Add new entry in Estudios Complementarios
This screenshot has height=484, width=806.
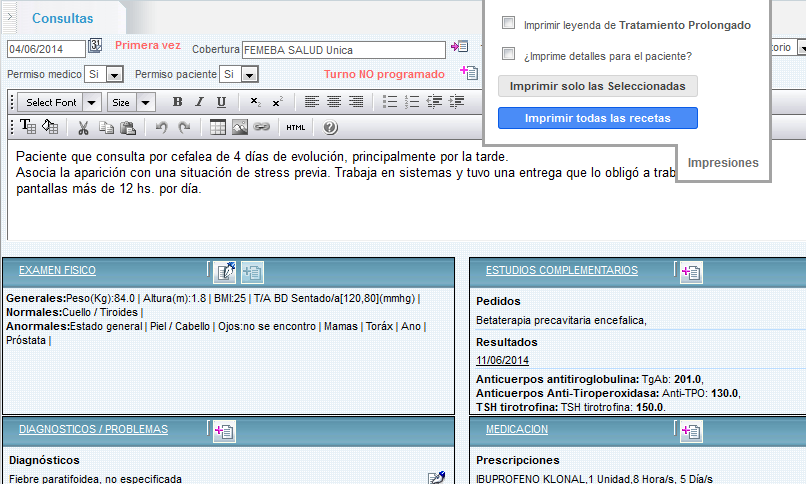pyautogui.click(x=690, y=271)
